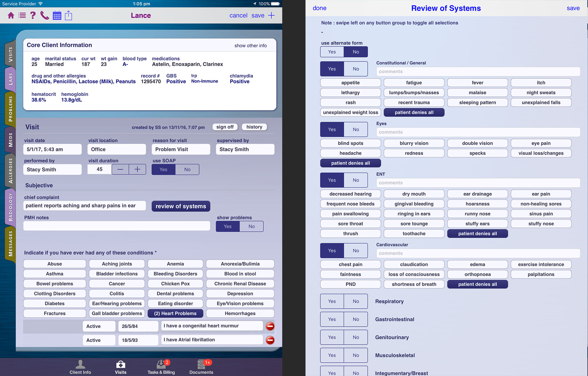Set Respiratory section to Yes
The width and height of the screenshot is (588, 376).
coord(332,301)
